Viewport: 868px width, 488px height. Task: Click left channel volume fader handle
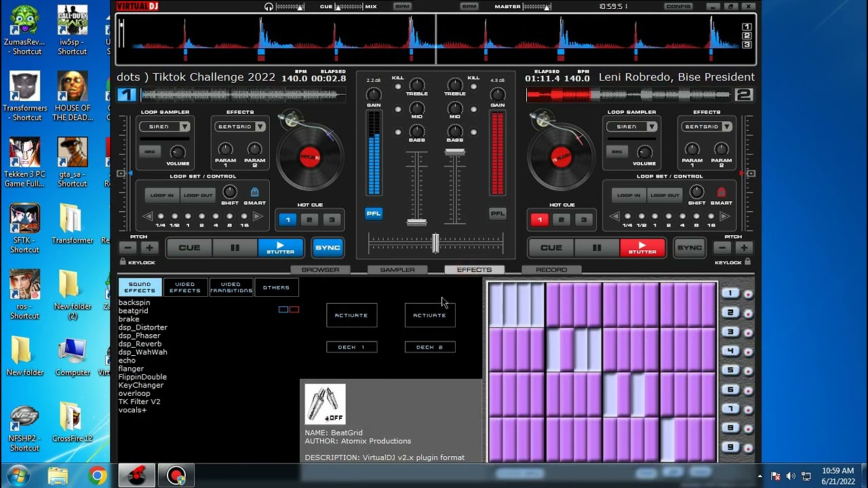pyautogui.click(x=416, y=222)
